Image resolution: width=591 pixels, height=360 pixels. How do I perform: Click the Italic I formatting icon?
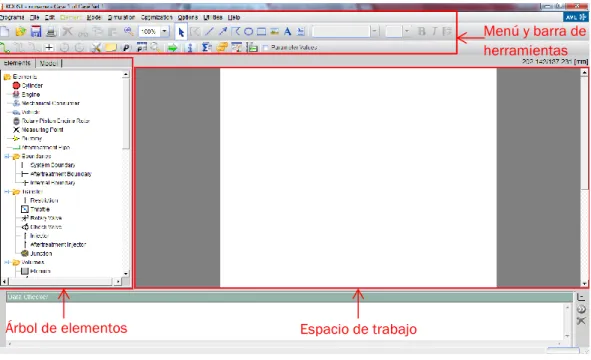click(434, 31)
